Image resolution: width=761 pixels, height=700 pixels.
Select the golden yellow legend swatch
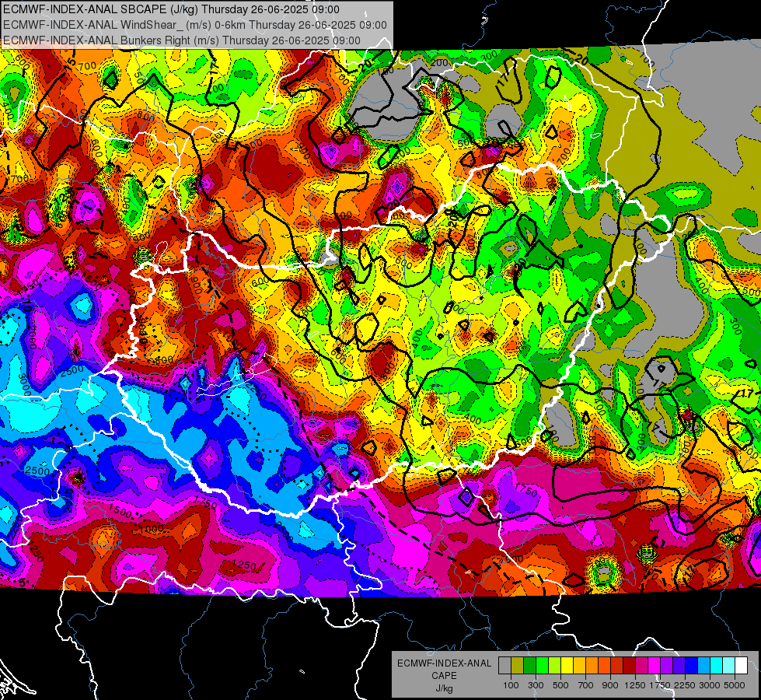click(579, 666)
